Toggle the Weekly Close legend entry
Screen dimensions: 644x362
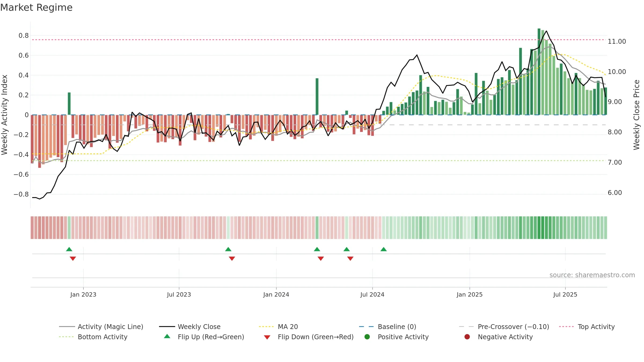(190, 327)
